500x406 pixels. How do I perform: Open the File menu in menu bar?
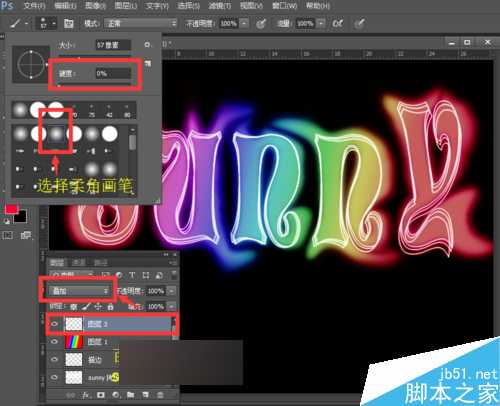[34, 6]
